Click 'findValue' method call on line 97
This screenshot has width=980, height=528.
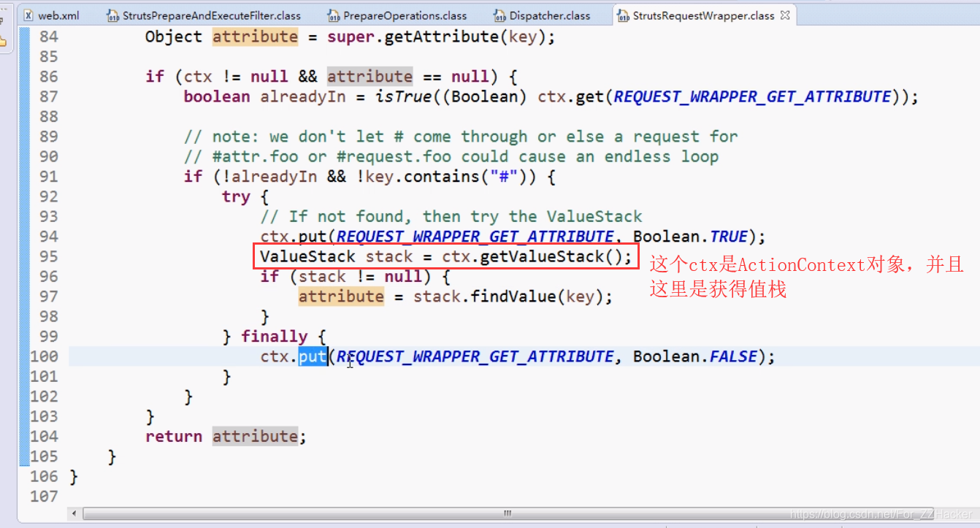513,296
